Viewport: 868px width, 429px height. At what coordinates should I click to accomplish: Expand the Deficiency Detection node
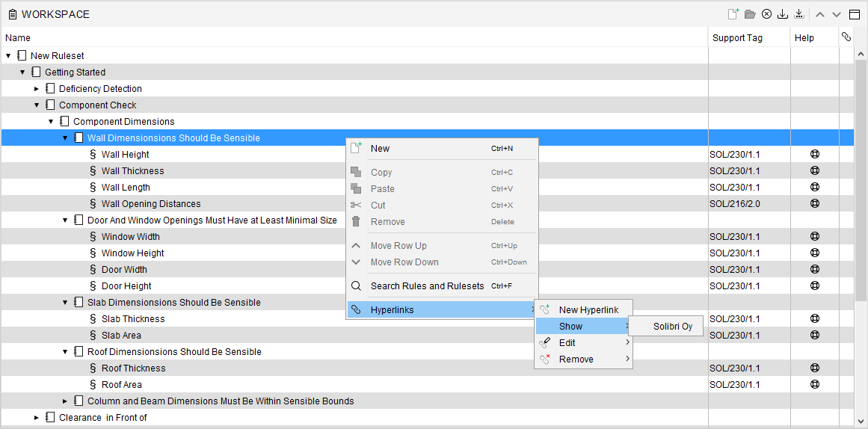point(37,89)
